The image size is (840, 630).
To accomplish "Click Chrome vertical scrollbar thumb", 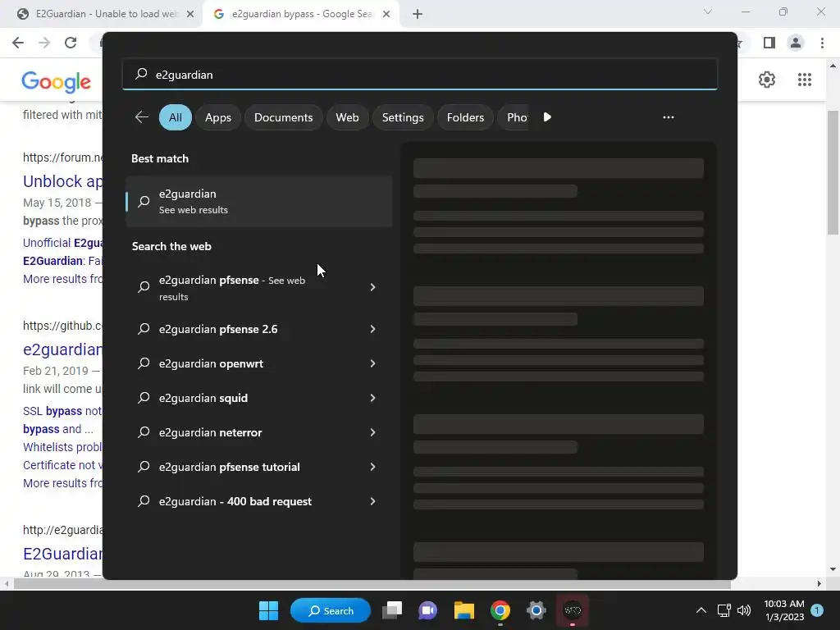I will (x=833, y=172).
